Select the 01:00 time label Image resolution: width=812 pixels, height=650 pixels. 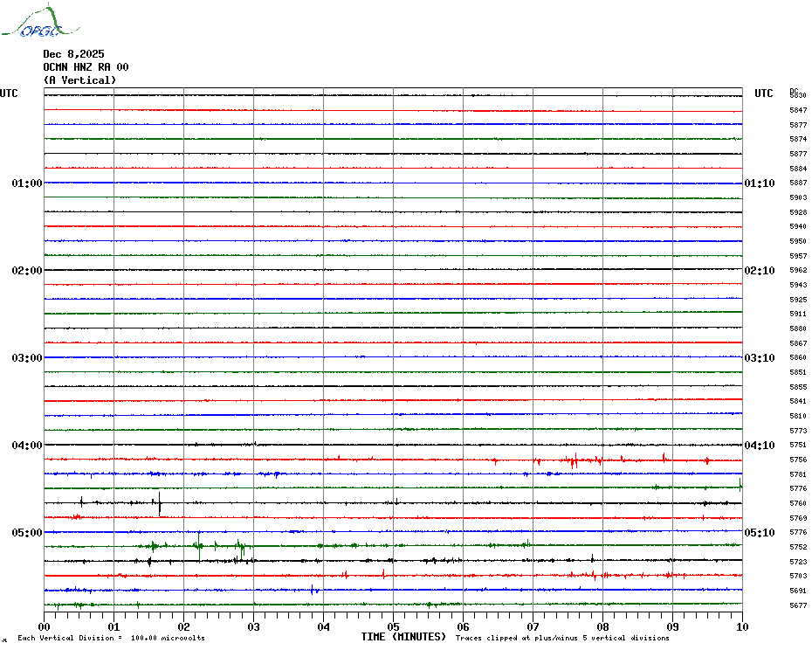pos(27,183)
